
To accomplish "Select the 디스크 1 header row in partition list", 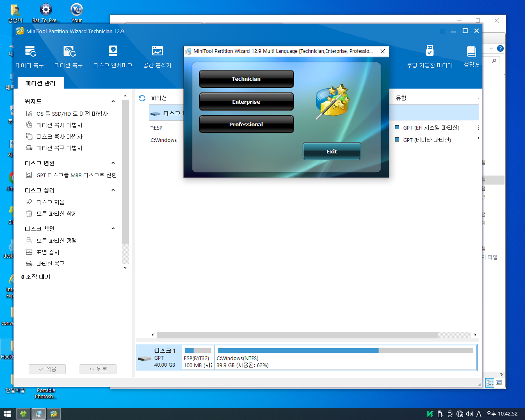I will 314,113.
